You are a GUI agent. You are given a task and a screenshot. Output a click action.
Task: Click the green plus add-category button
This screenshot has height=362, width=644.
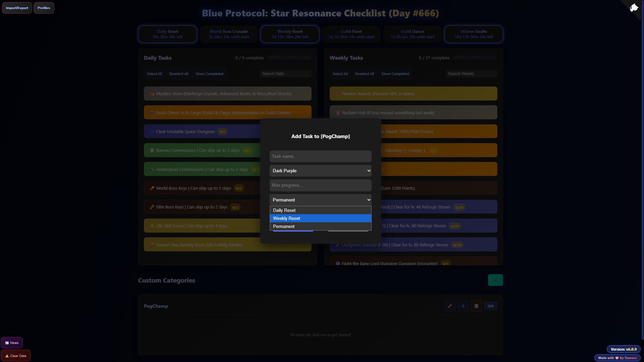point(495,280)
